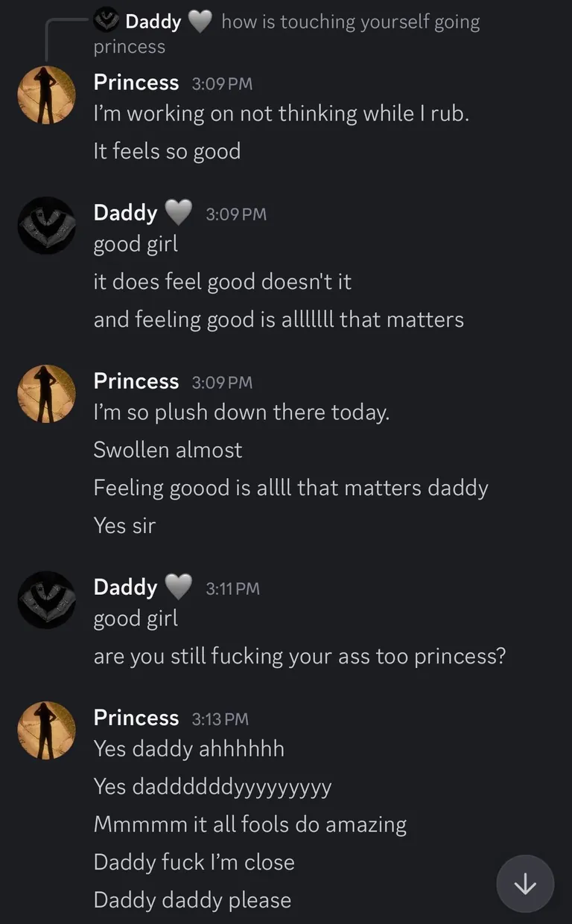Open Daddy's avatar beside the 3:11 PM message
The height and width of the screenshot is (924, 572).
47,600
